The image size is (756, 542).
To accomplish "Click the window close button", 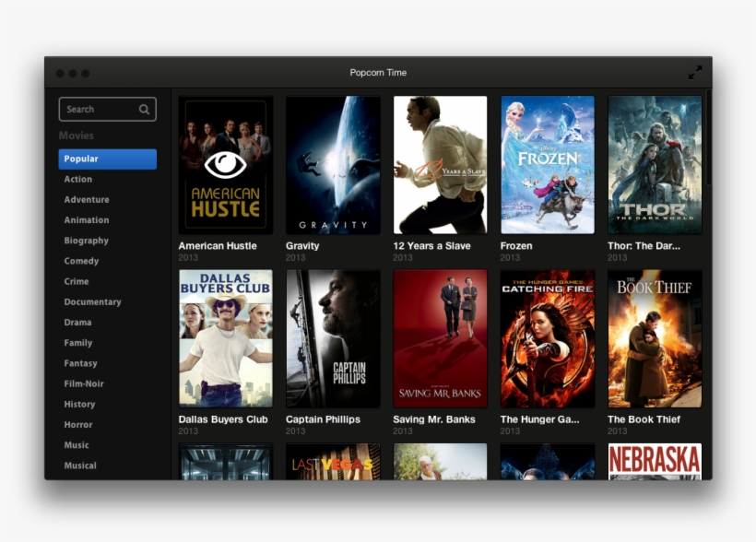I will pos(60,74).
